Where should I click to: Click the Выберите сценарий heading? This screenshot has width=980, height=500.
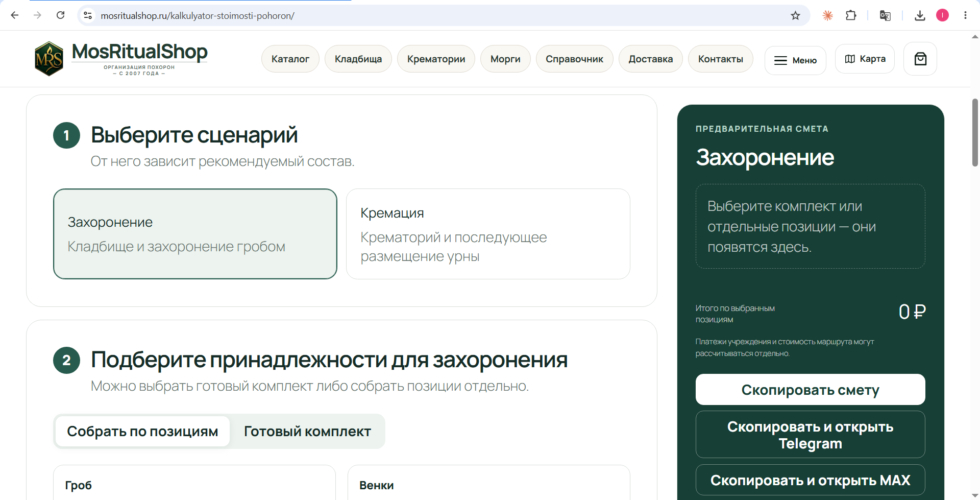tap(194, 135)
